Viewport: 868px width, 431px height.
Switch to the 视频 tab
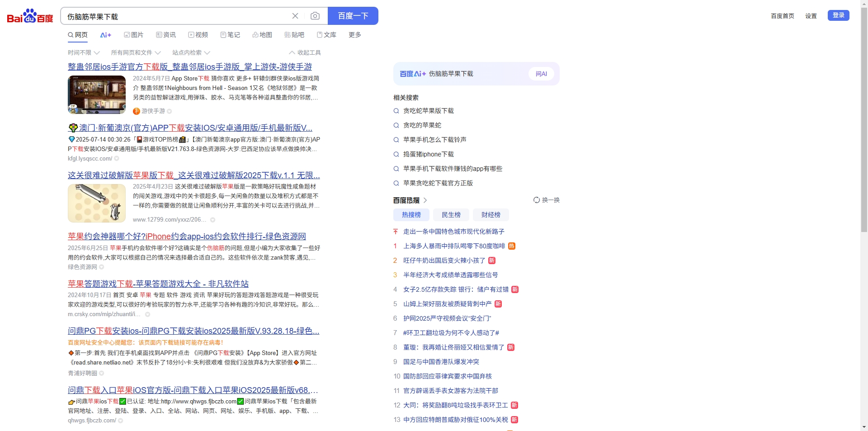[x=198, y=35]
